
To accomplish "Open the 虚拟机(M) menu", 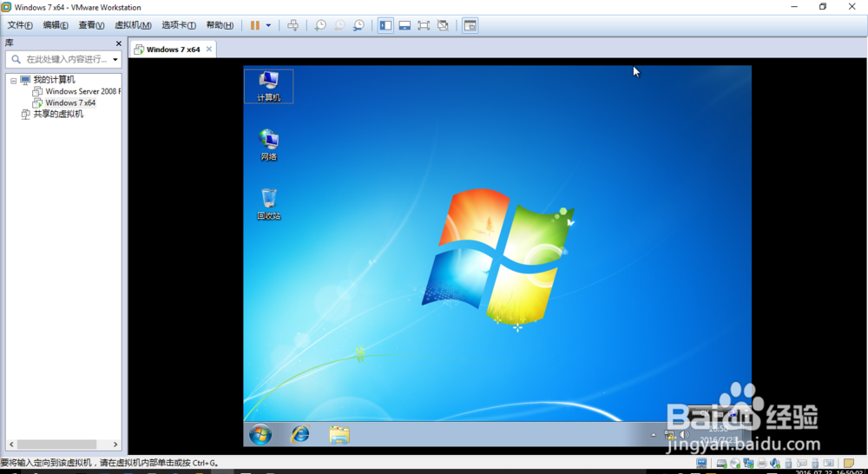I will pyautogui.click(x=133, y=25).
